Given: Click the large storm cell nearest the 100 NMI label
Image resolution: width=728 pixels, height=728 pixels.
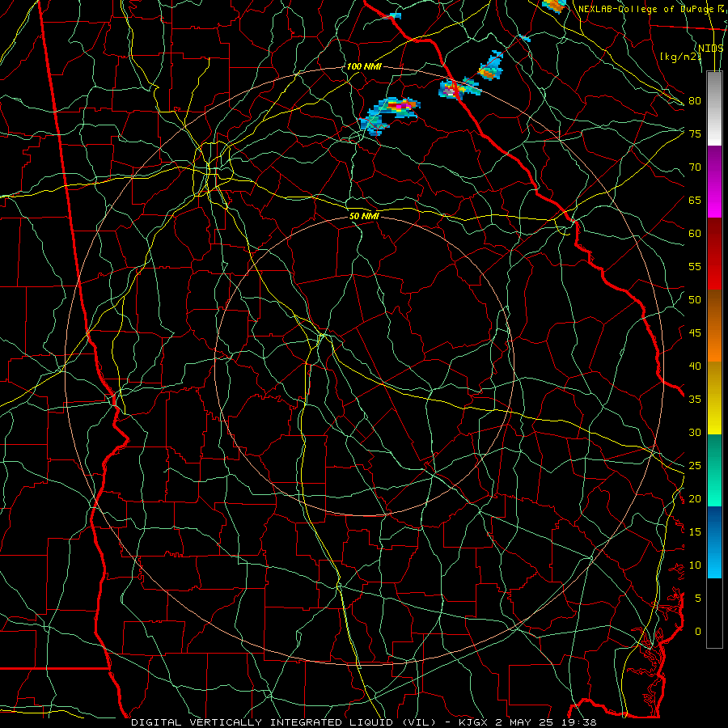Looking at the screenshot, I should click(389, 115).
